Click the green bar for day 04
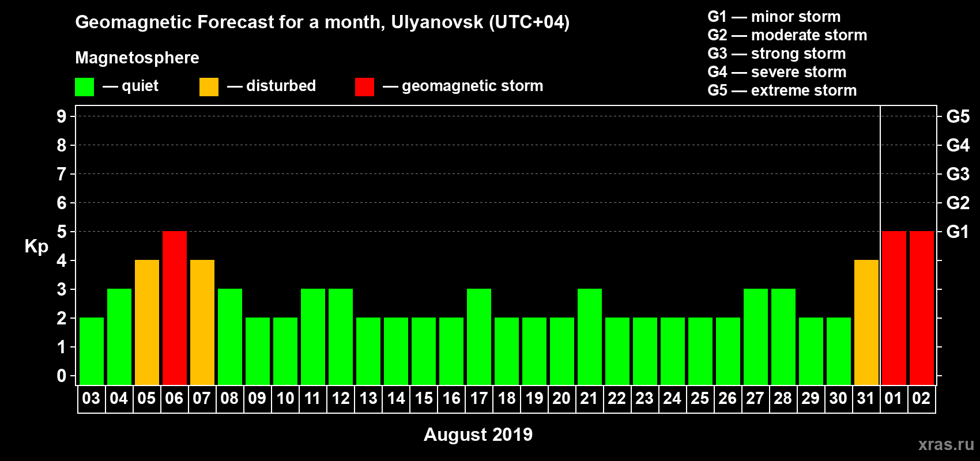Image resolution: width=980 pixels, height=461 pixels. pos(119,337)
